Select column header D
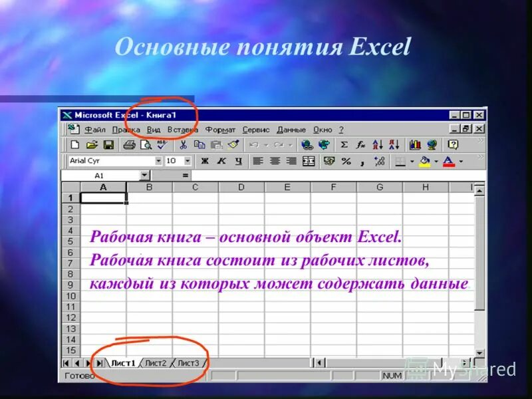The height and width of the screenshot is (399, 532). [x=241, y=188]
